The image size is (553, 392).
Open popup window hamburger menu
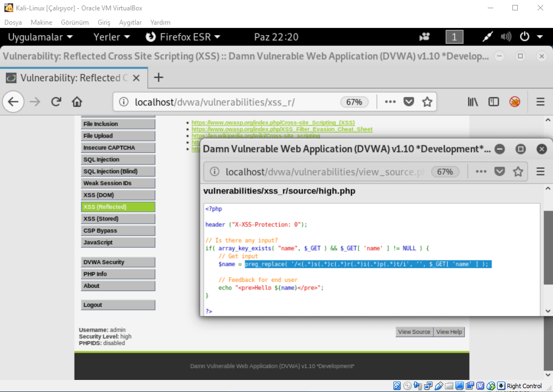540,172
